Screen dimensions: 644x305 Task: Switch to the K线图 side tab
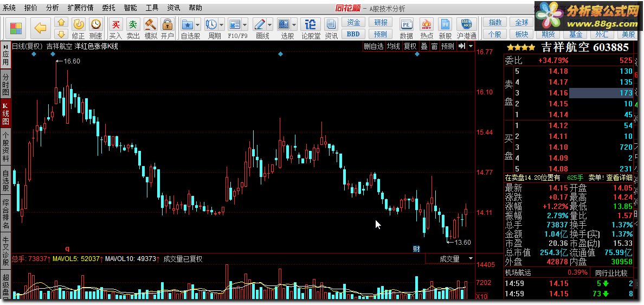tap(5, 113)
